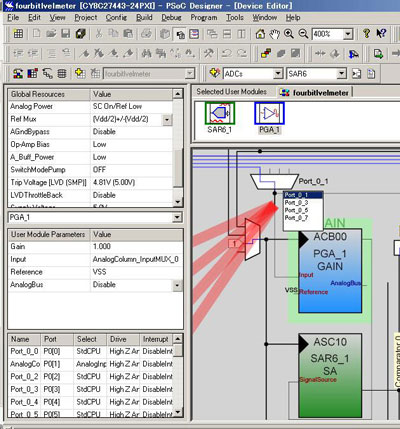Screen dimensions: 400x429
Task: Click the Save floppy disk icon
Action: point(66,34)
